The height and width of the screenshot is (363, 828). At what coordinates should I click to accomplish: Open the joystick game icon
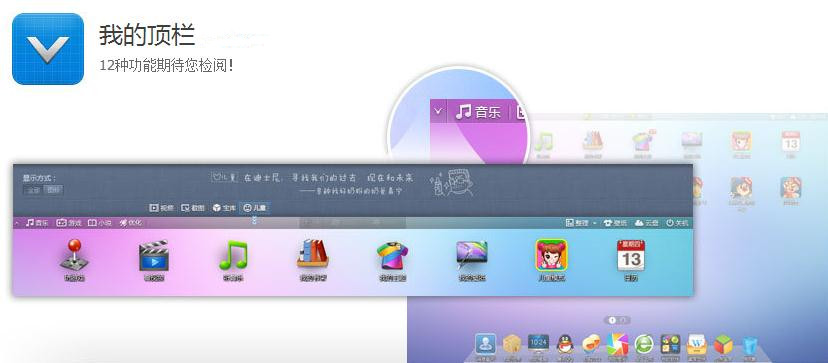tap(74, 255)
